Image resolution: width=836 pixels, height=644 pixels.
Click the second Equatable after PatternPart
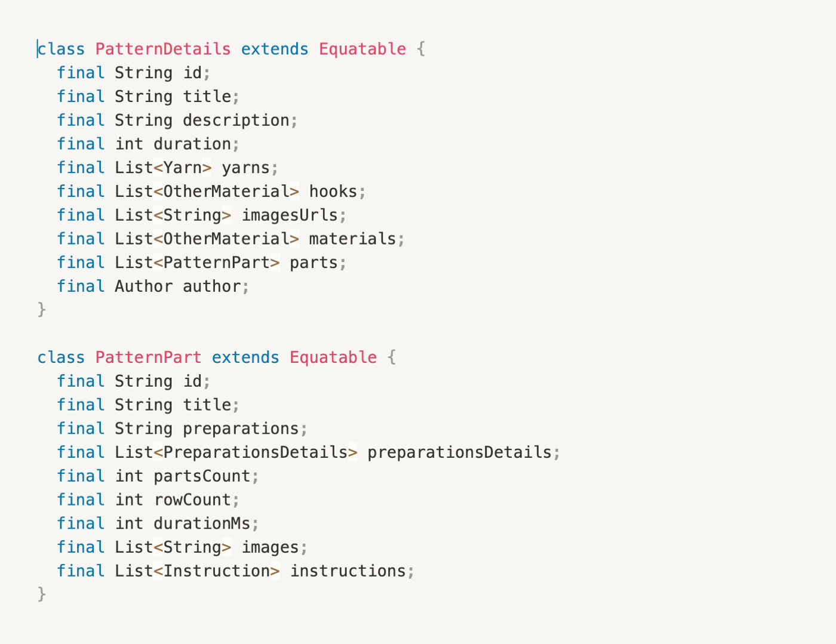coord(333,358)
